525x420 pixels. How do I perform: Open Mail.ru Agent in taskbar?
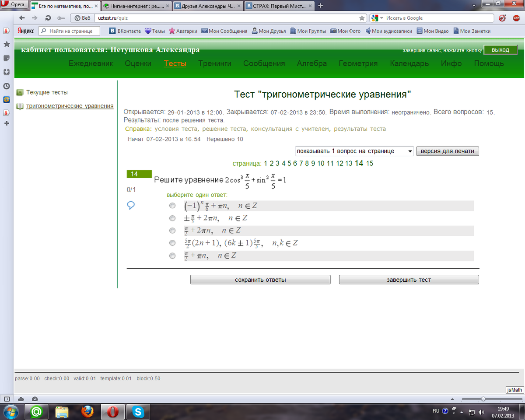click(x=37, y=412)
